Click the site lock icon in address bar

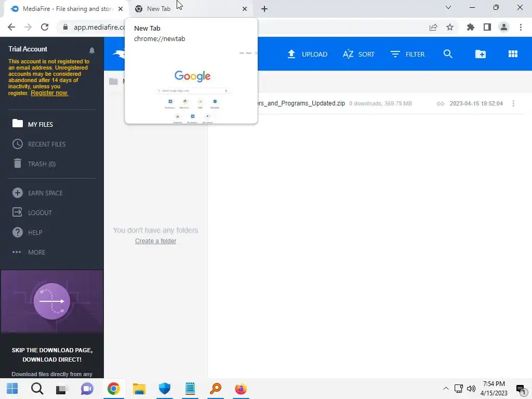(65, 27)
